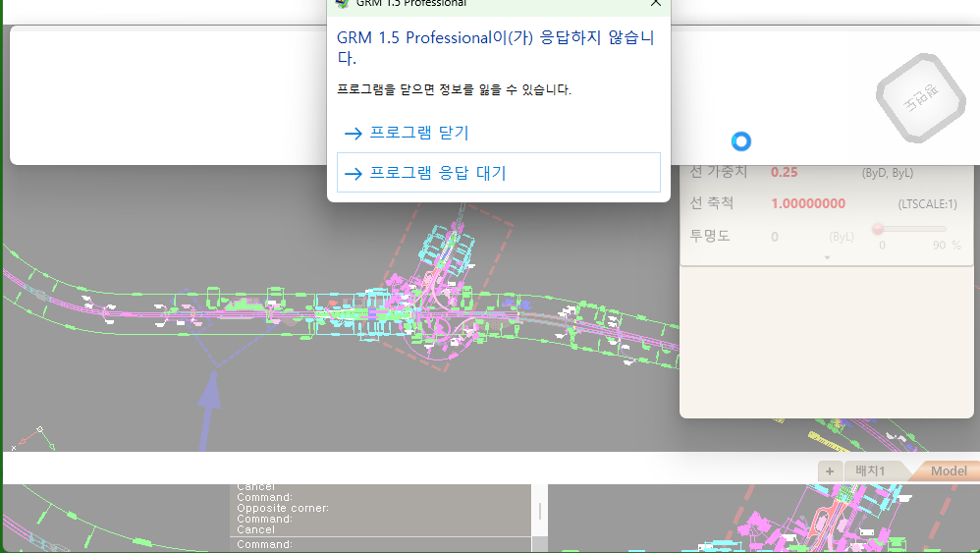Expand properties panel with small down arrow
The height and width of the screenshot is (553, 980).
point(827,257)
